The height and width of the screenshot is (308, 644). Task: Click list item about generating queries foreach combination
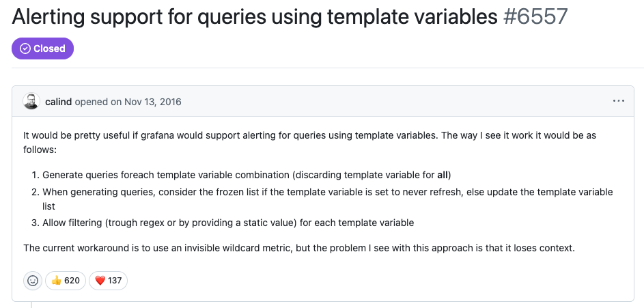pos(247,175)
